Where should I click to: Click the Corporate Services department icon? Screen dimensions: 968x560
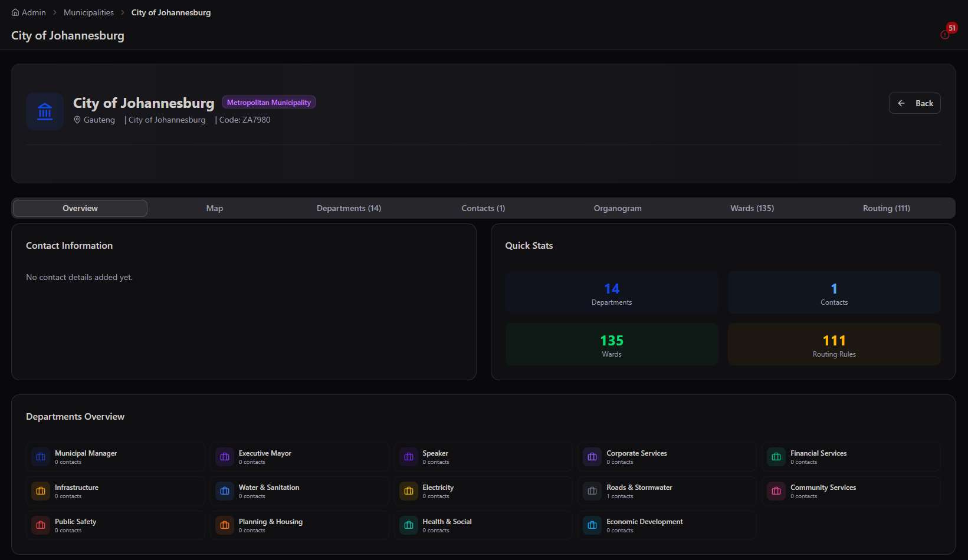tap(592, 457)
